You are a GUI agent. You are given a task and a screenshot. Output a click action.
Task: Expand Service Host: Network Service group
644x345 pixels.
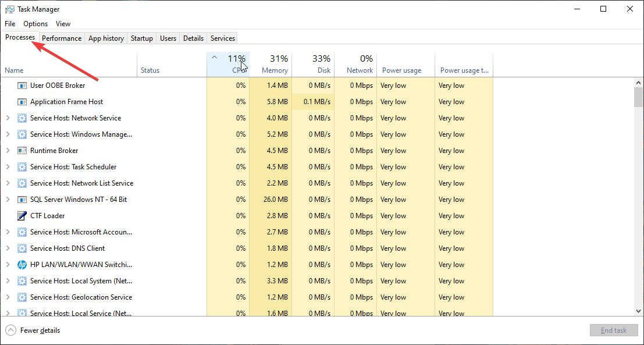pos(8,118)
